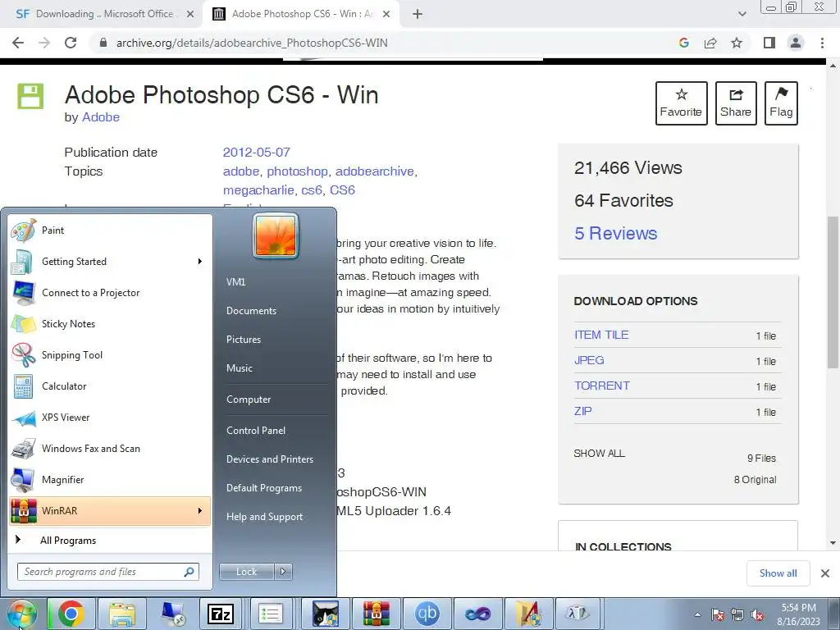Click Show all downloads button
The image size is (840, 630).
pyautogui.click(x=778, y=573)
